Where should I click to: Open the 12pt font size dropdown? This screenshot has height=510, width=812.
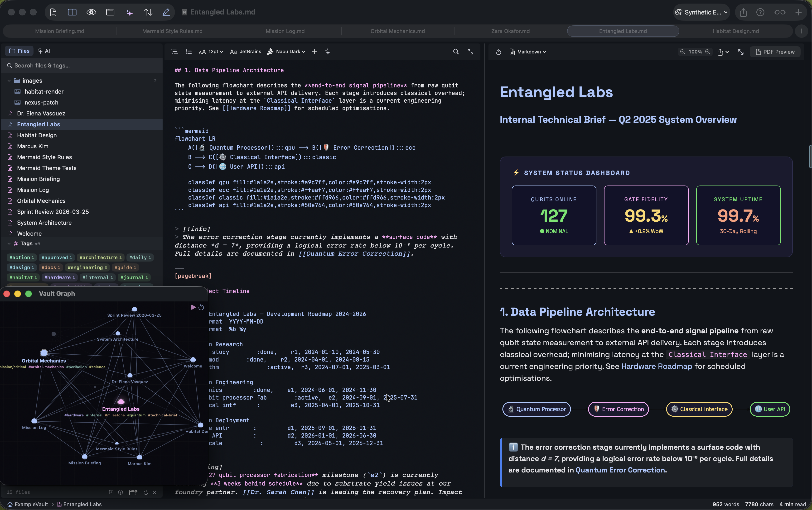tap(211, 52)
